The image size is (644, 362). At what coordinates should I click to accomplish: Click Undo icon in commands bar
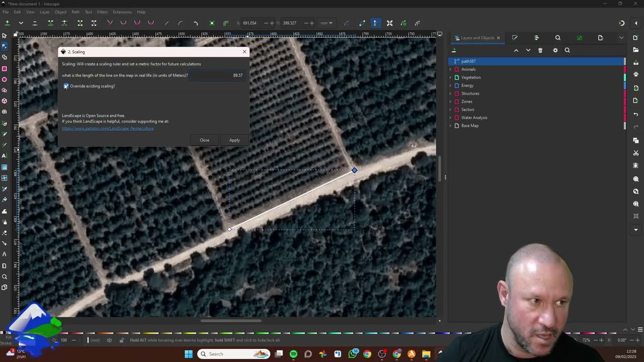pyautogui.click(x=636, y=114)
